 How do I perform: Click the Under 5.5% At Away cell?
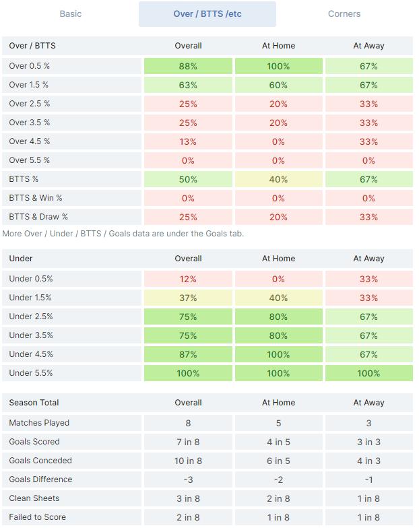click(x=368, y=374)
